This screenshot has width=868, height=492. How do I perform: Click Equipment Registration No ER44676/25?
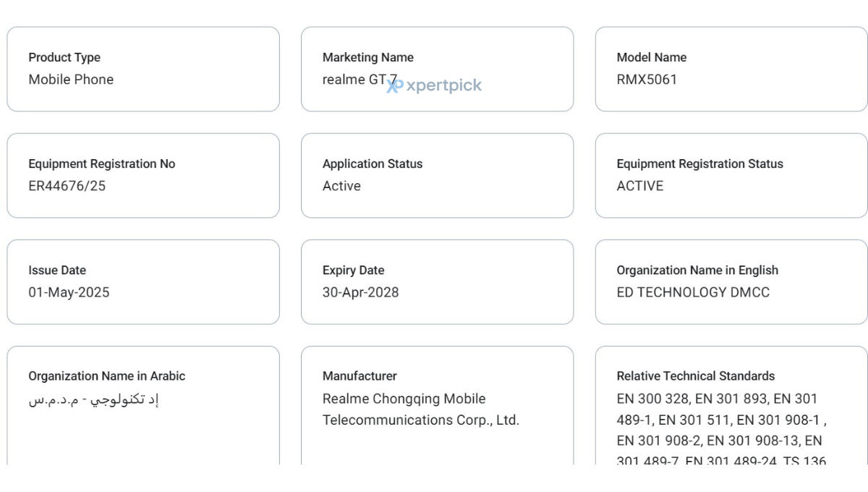pyautogui.click(x=67, y=186)
